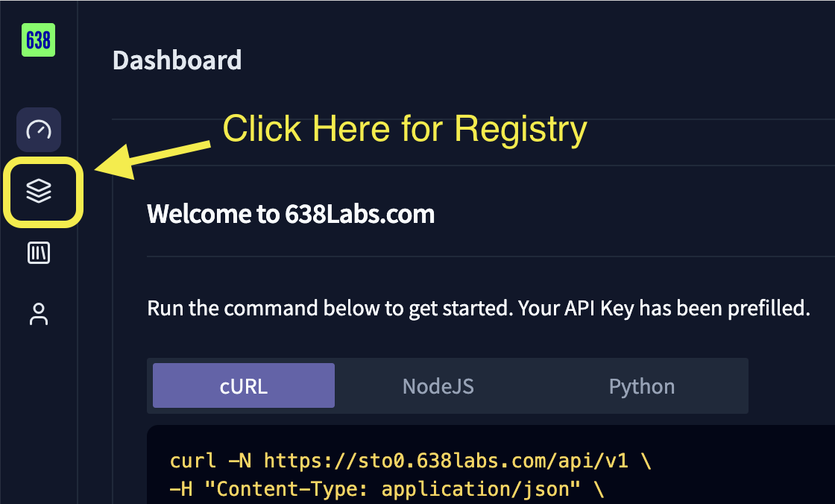The width and height of the screenshot is (835, 504).
Task: Click the 'Click Here for Registry' annotation text
Action: [x=404, y=128]
